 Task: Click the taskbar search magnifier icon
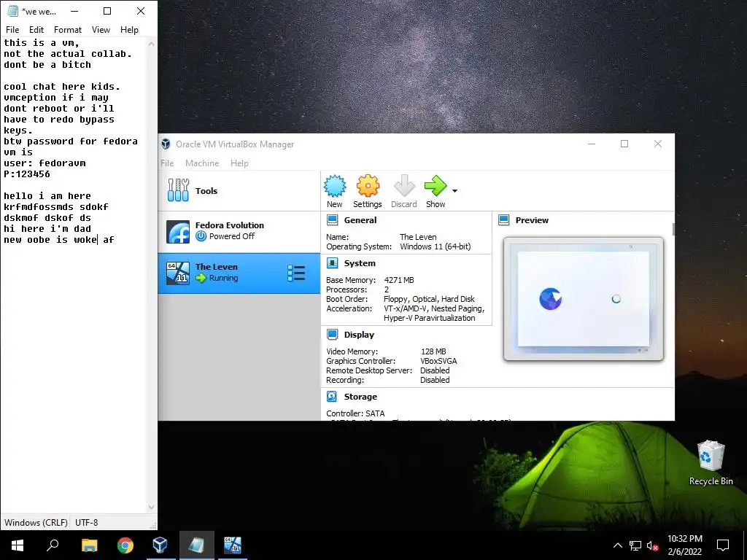pyautogui.click(x=53, y=545)
